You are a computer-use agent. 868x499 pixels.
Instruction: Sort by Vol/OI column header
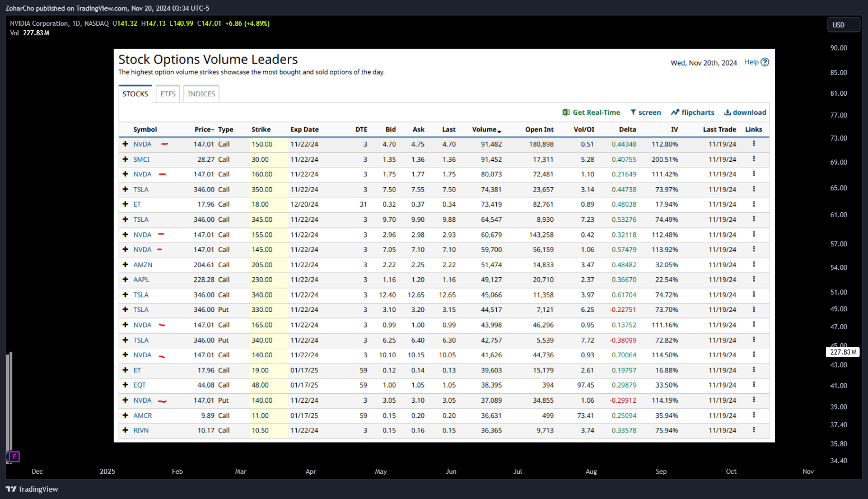coord(584,129)
